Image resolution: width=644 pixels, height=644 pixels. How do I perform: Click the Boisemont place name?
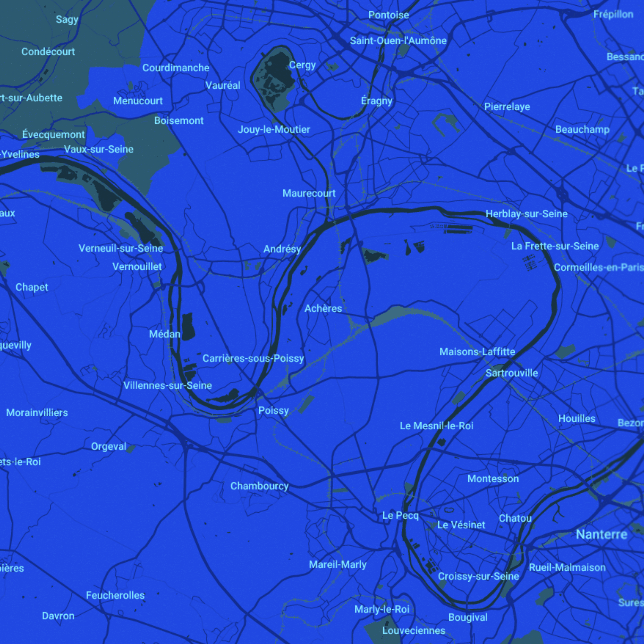tap(179, 121)
